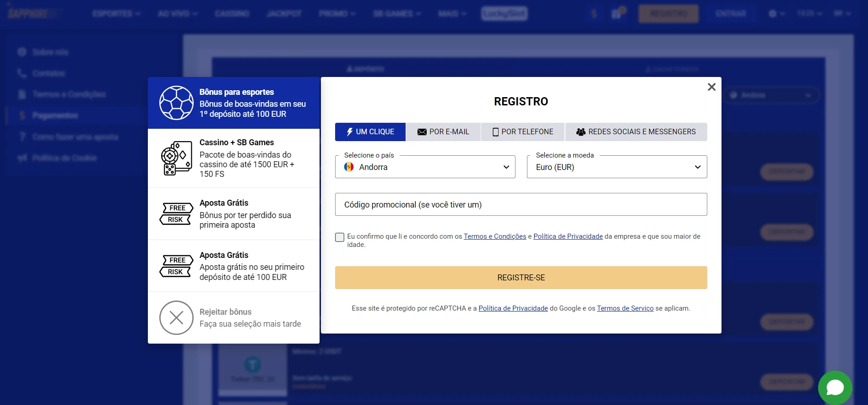Viewport: 868px width, 405px height.
Task: Click the Andorra flag icon
Action: click(x=349, y=167)
